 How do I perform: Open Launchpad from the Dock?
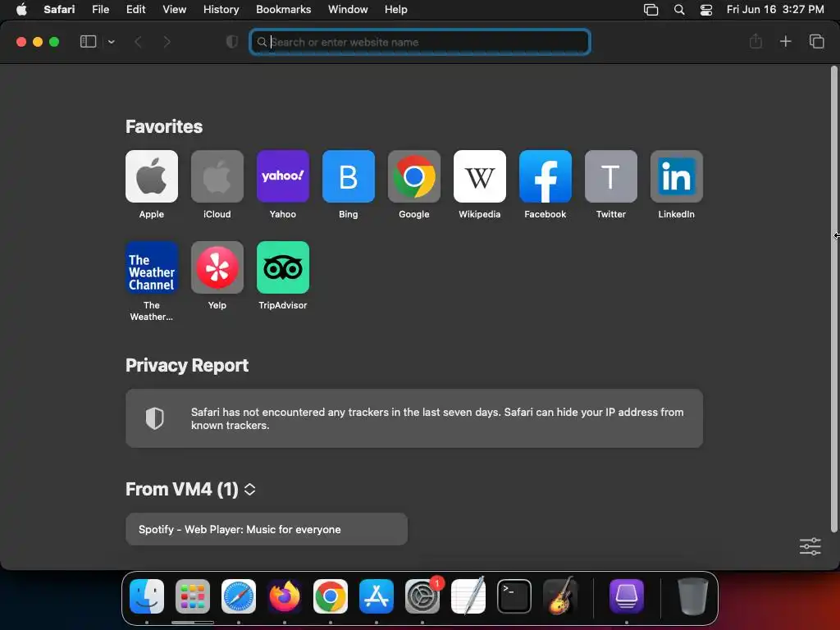pos(193,596)
